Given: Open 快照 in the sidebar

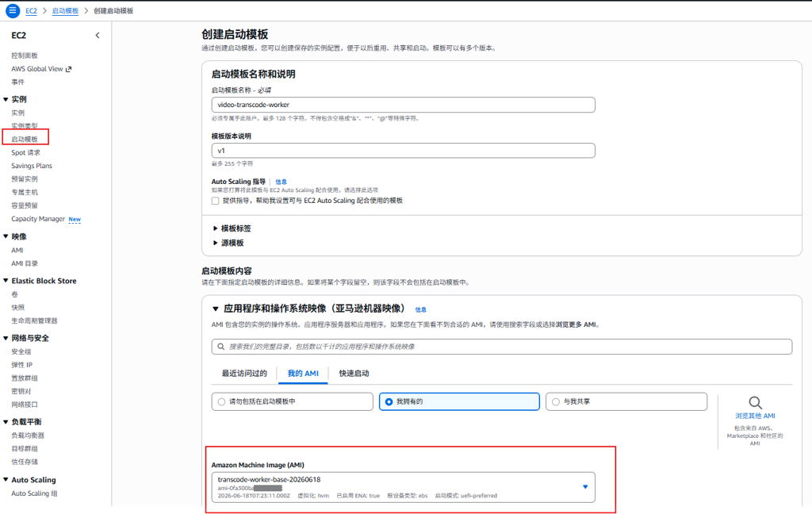Looking at the screenshot, I should click(x=18, y=308).
